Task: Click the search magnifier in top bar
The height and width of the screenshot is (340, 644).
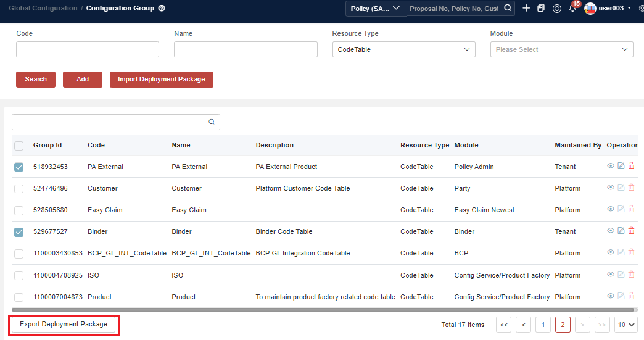Action: click(x=508, y=9)
